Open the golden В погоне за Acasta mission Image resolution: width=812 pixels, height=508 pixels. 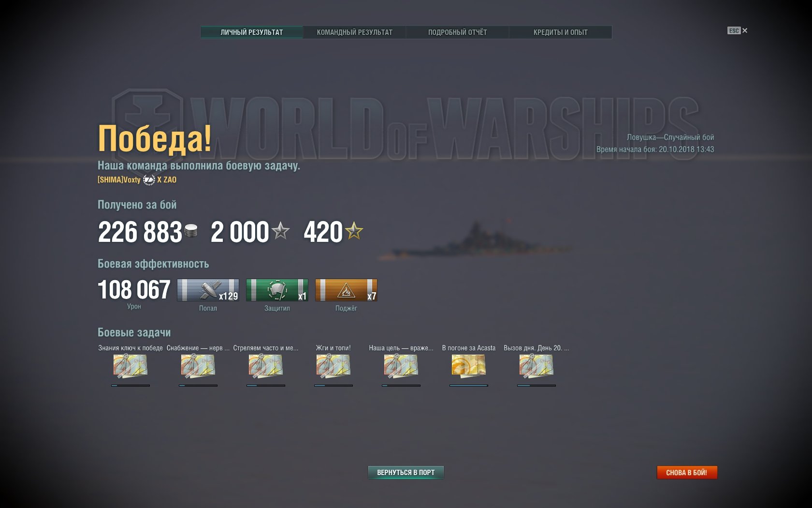(x=469, y=366)
